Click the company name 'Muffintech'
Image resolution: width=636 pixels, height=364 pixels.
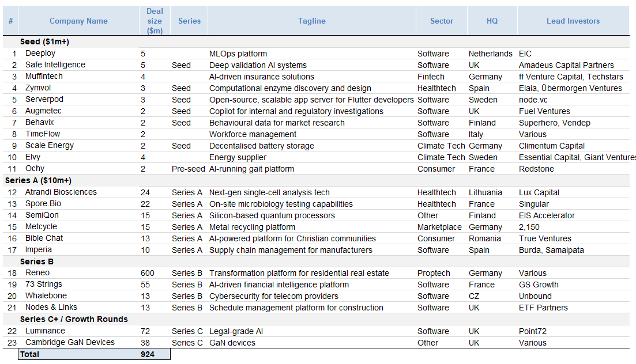44,76
